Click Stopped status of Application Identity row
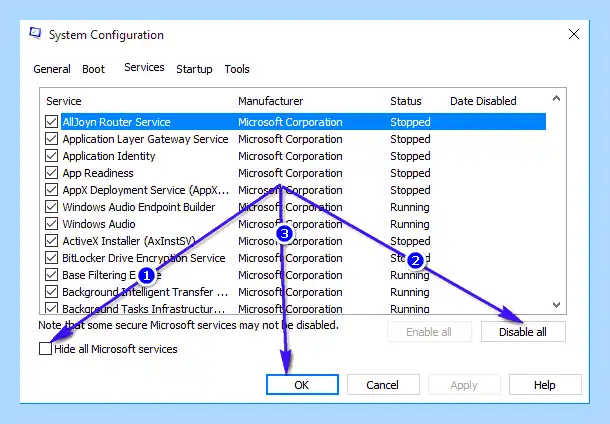 410,156
